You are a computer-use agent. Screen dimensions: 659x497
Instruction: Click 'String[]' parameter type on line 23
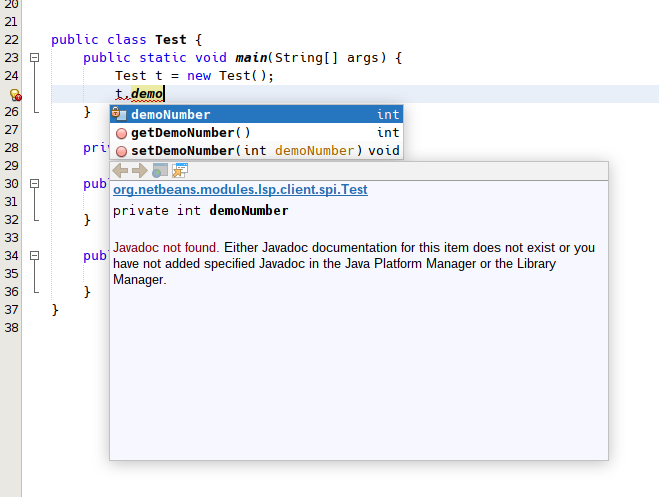[x=306, y=58]
